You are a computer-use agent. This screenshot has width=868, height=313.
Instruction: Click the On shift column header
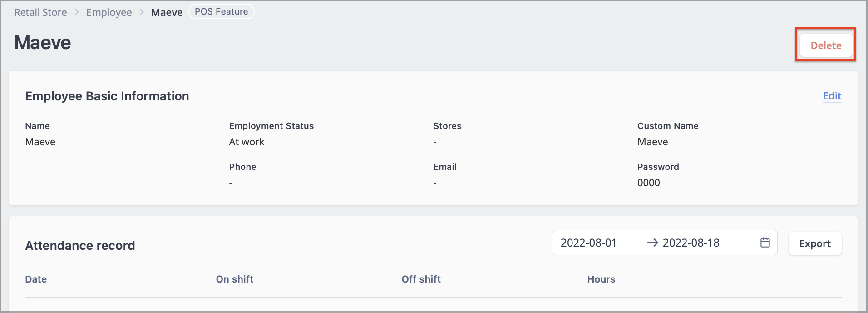tap(235, 279)
